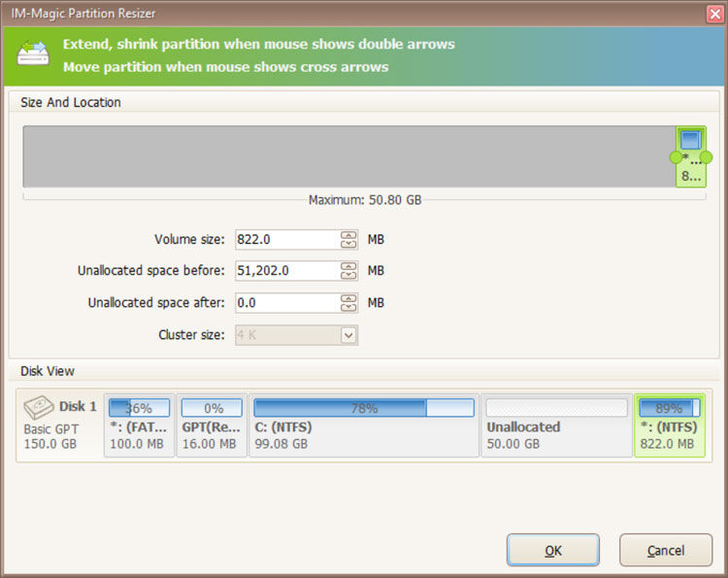Click the 89% usage bar on NTFS partition

click(x=670, y=408)
